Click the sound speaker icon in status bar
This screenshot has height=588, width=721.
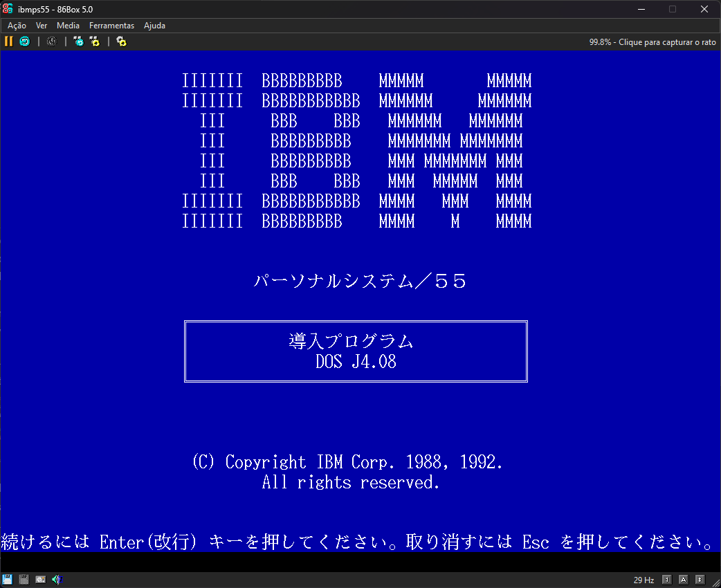click(57, 579)
